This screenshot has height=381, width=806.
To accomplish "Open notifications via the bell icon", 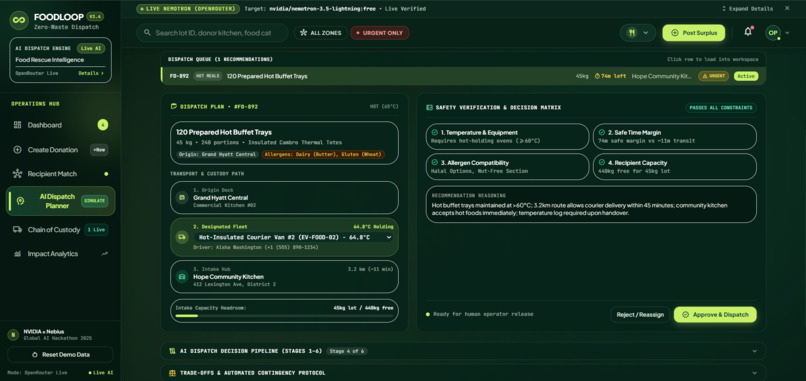I will 748,32.
